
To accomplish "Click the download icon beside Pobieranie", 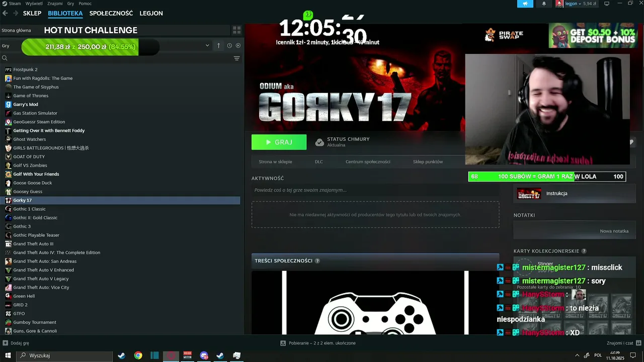I will [x=283, y=343].
